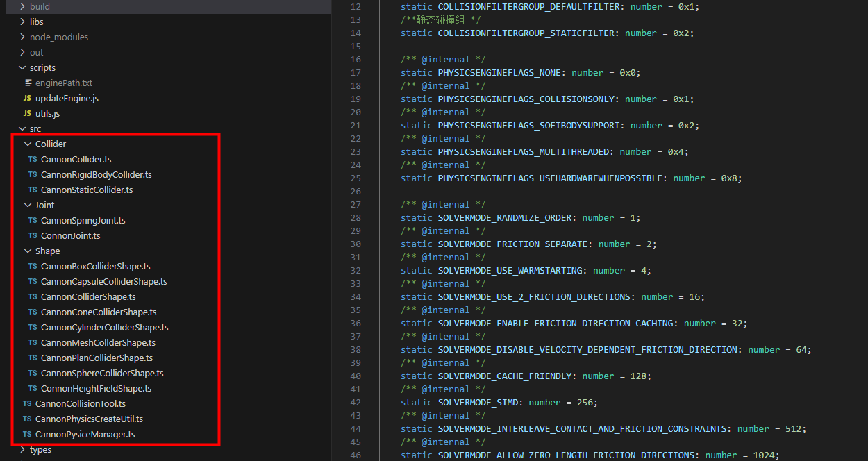Click line number 27 in the gutter

[356, 205]
